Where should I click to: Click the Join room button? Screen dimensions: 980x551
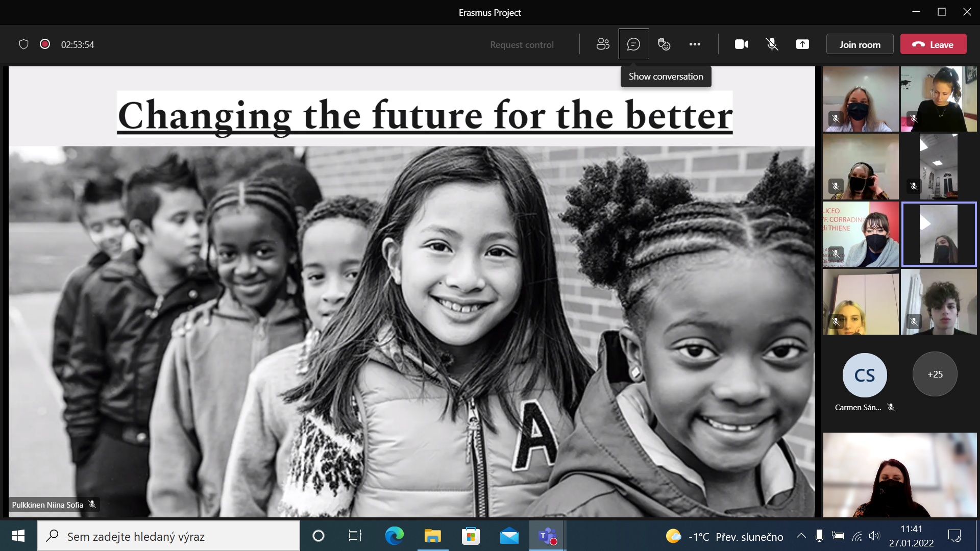[860, 44]
